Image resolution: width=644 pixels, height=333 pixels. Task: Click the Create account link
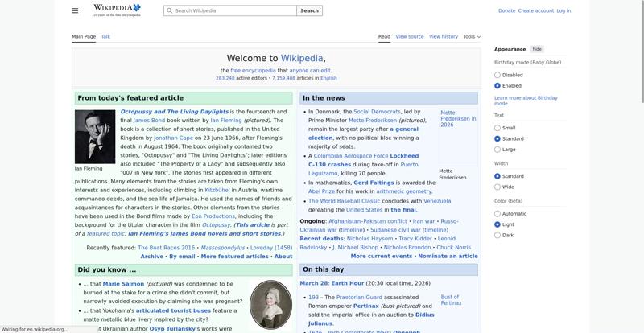coord(535,10)
